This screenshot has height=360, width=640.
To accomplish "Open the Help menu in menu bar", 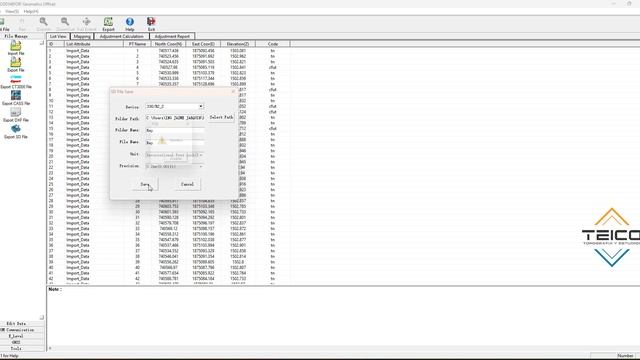I will (31, 11).
